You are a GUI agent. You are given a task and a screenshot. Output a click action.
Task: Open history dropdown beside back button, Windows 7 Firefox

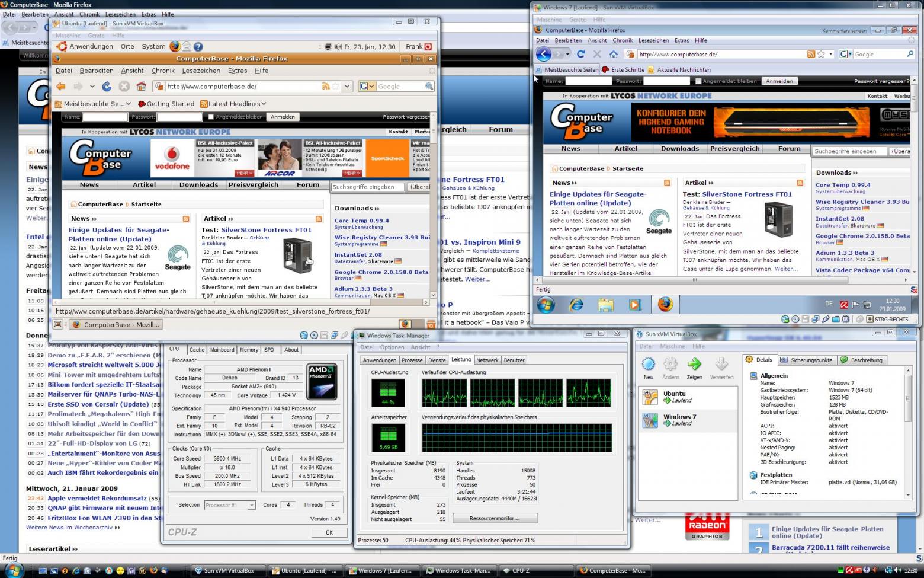(x=567, y=54)
